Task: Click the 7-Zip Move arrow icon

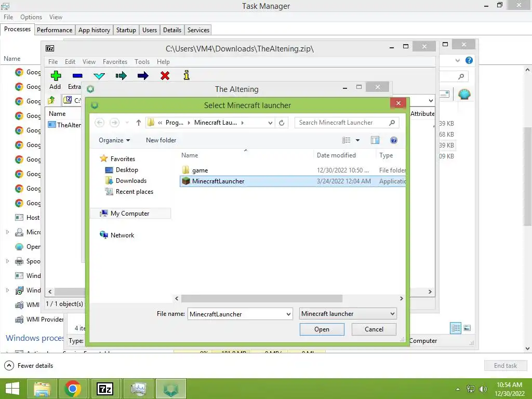Action: click(143, 75)
